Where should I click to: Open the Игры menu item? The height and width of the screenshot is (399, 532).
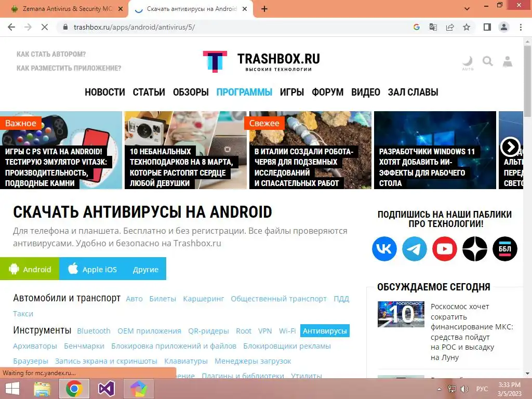point(292,92)
